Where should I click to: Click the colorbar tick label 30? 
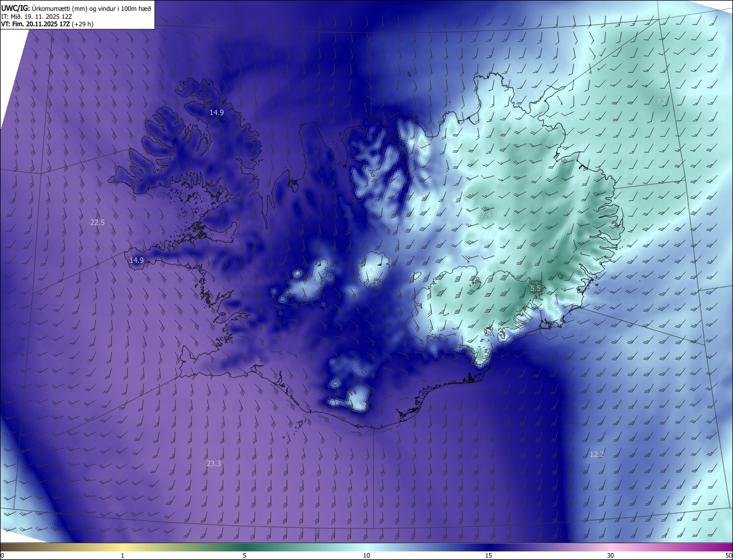610,555
